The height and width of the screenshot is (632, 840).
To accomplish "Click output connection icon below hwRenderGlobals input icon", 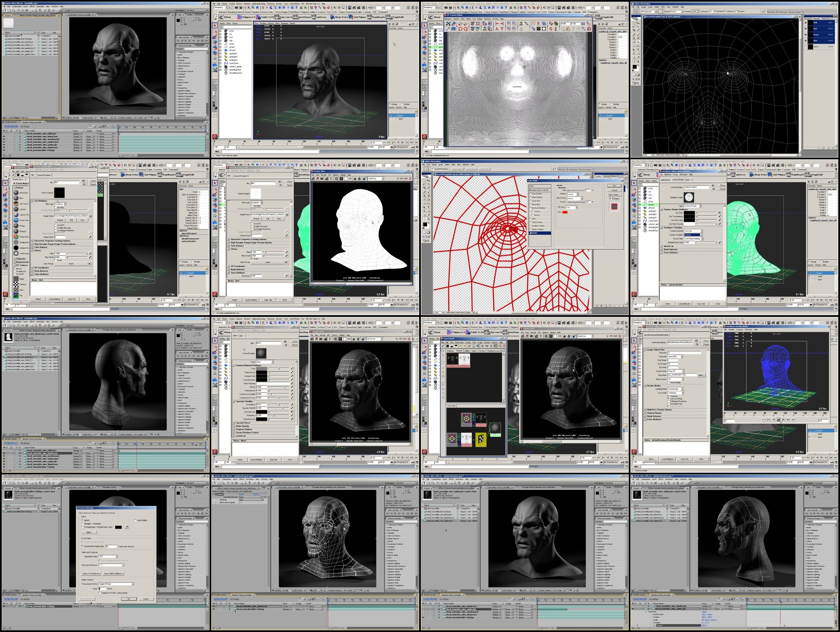I will coord(697,345).
